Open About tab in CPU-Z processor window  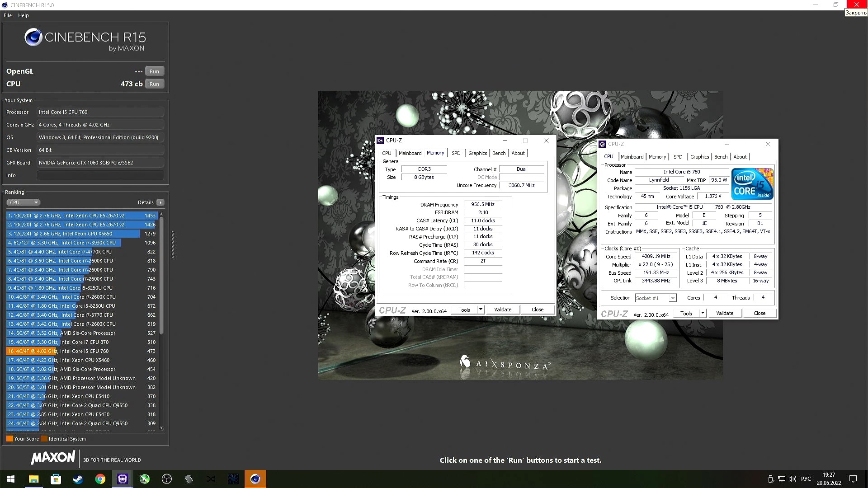tap(740, 157)
